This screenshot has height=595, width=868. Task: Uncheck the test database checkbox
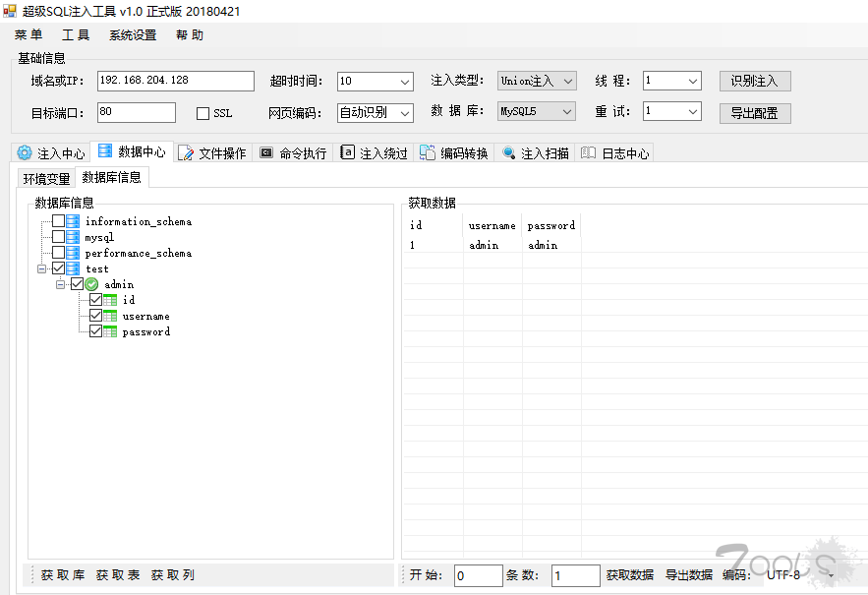(58, 268)
